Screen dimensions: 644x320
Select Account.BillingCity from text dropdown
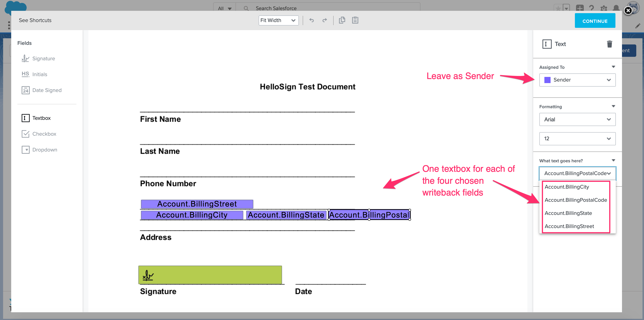567,187
